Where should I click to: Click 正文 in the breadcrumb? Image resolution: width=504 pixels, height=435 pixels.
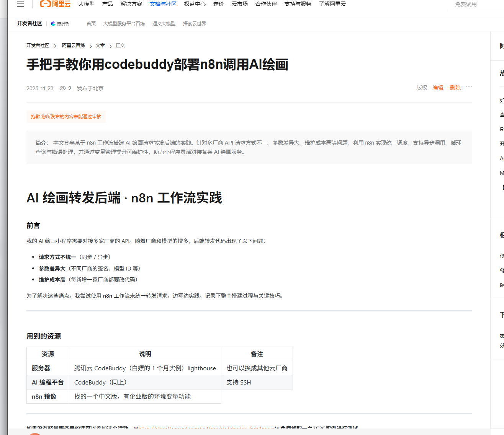click(x=120, y=46)
